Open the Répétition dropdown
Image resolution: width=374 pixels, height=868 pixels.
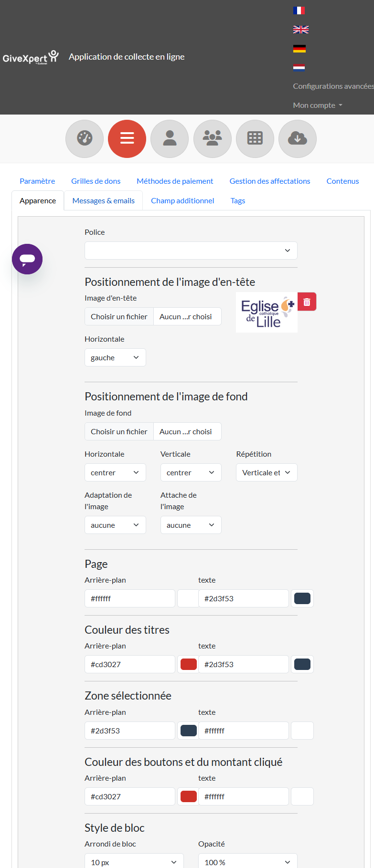click(x=267, y=472)
